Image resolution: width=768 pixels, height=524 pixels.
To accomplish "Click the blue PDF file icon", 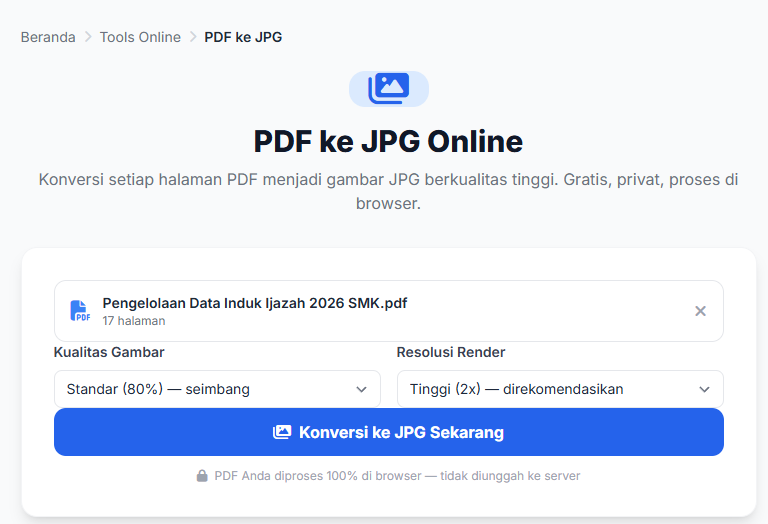I will [80, 311].
